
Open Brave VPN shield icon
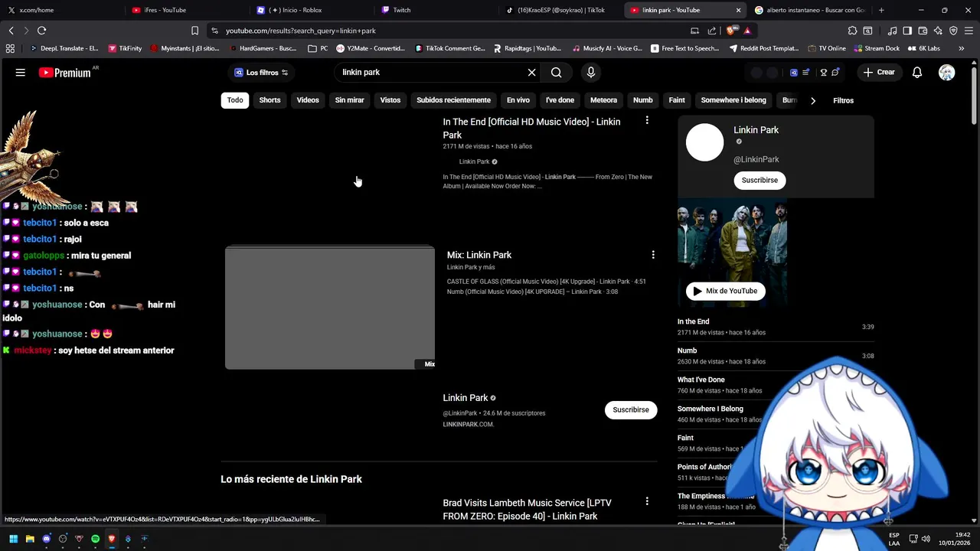tap(953, 31)
